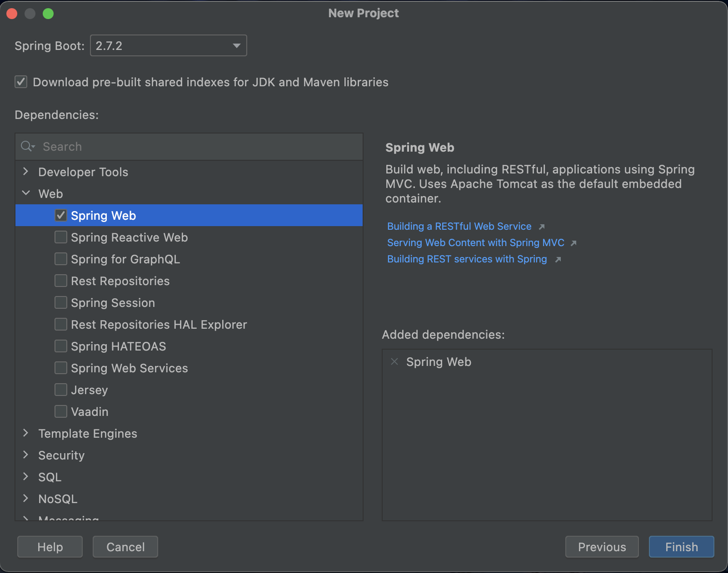Collapse the Web category
728x573 pixels.
click(x=26, y=193)
